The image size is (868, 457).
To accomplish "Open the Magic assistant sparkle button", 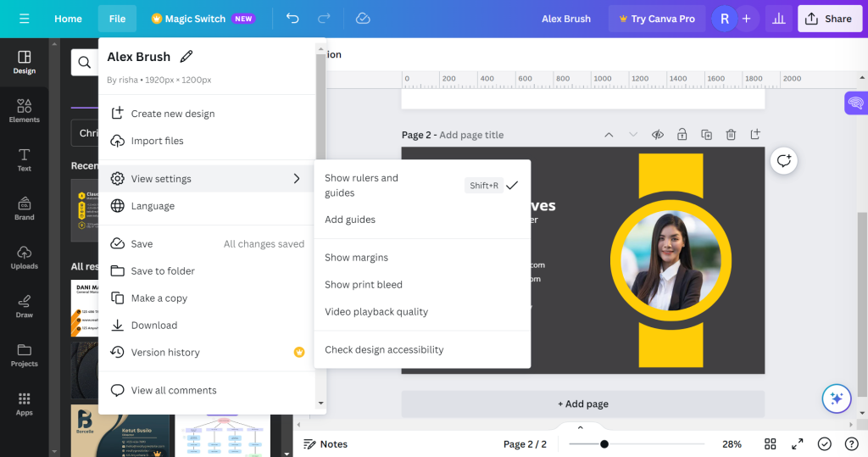I will [837, 398].
